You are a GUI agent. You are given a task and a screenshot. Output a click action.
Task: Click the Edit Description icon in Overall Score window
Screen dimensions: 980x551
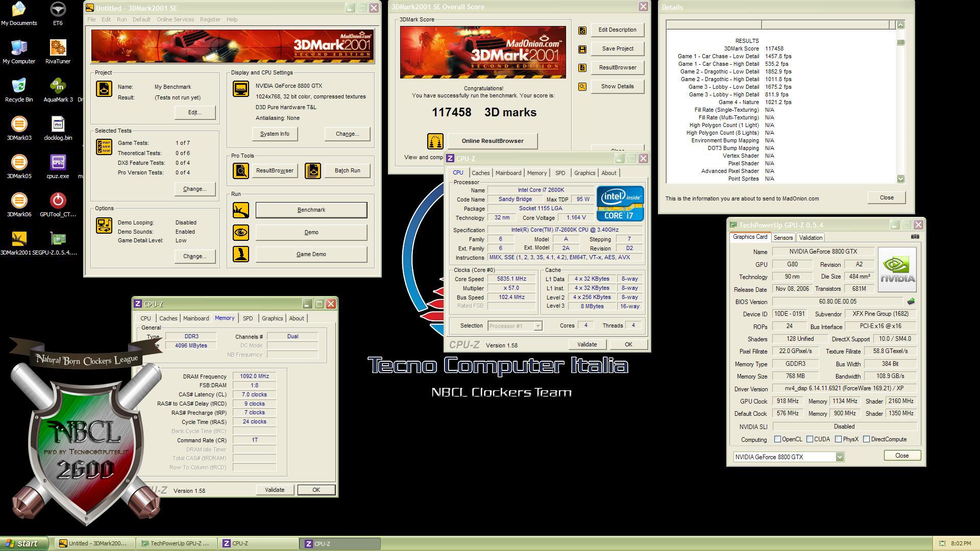[582, 30]
